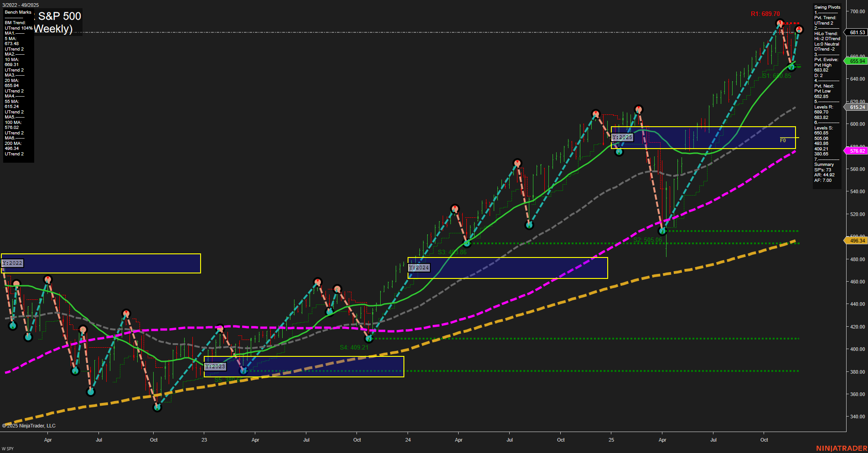Click the teal pivot low marker at the October 2022 bottom
The height and width of the screenshot is (453, 868).
[157, 407]
